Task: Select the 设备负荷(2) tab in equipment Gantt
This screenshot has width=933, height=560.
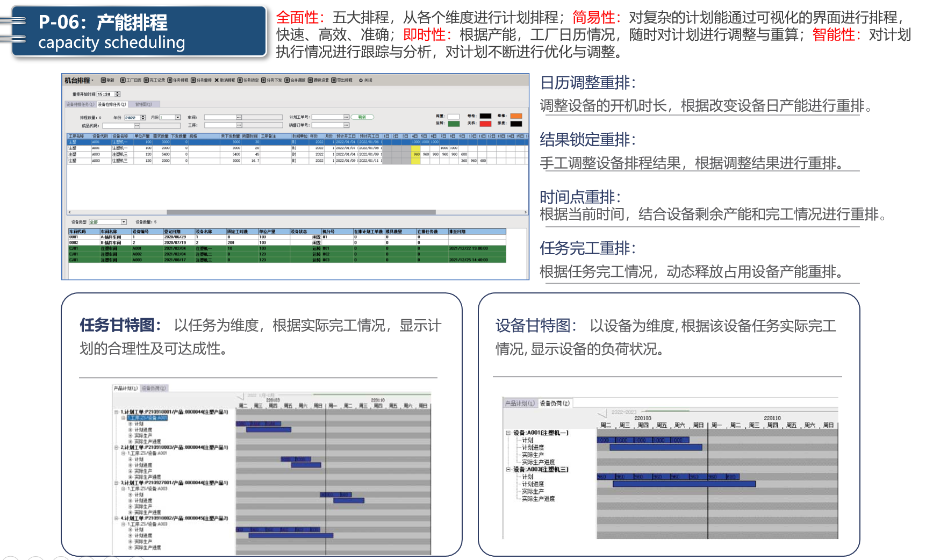Action: click(555, 403)
